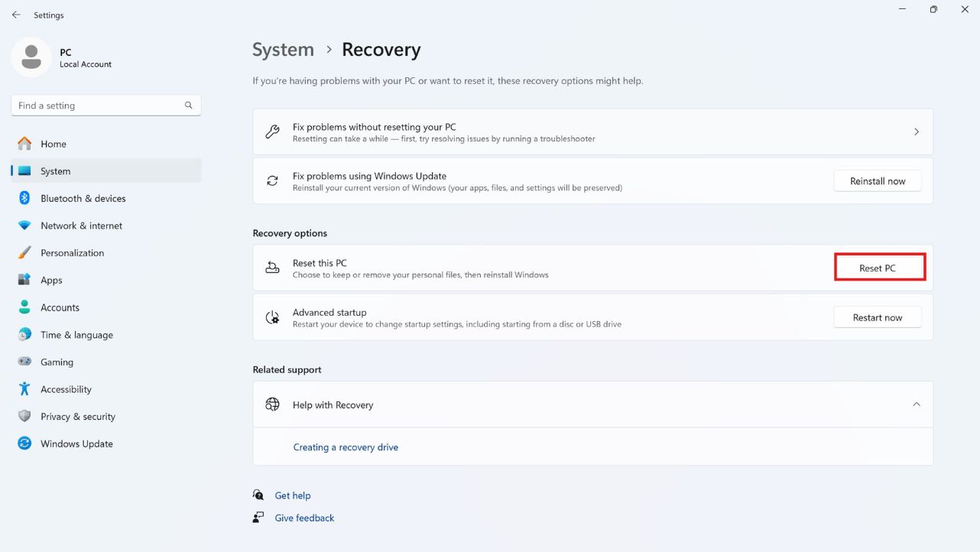Click the Related support section heading
Viewport: 980px width, 552px height.
(287, 369)
